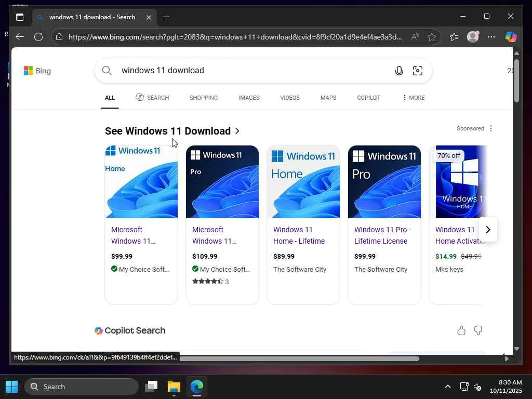Click the taskbar Search box
The height and width of the screenshot is (399, 532).
(x=82, y=387)
